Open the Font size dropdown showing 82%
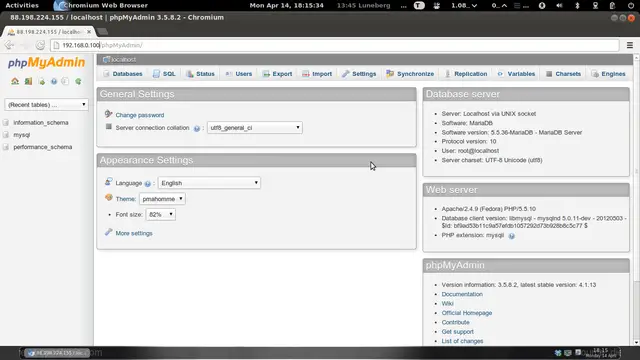Image resolution: width=640 pixels, height=360 pixels. (x=161, y=214)
